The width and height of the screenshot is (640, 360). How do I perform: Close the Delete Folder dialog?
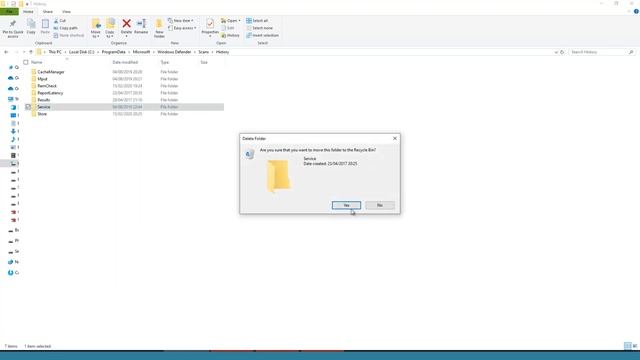click(395, 138)
